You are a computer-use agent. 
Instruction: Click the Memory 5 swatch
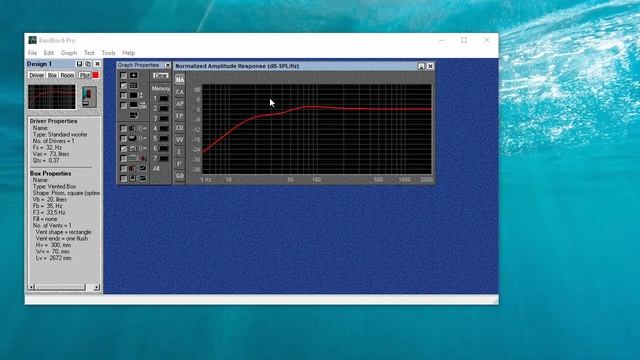coord(164,138)
